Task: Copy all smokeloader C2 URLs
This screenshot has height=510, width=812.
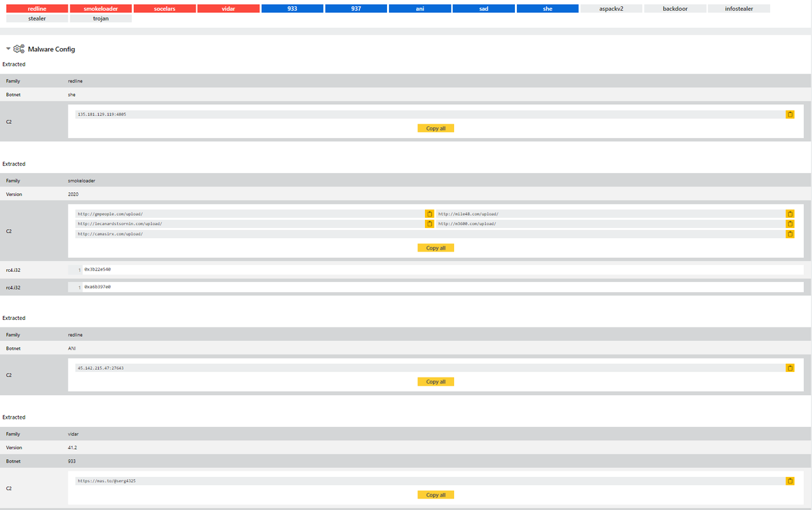Action: (436, 248)
